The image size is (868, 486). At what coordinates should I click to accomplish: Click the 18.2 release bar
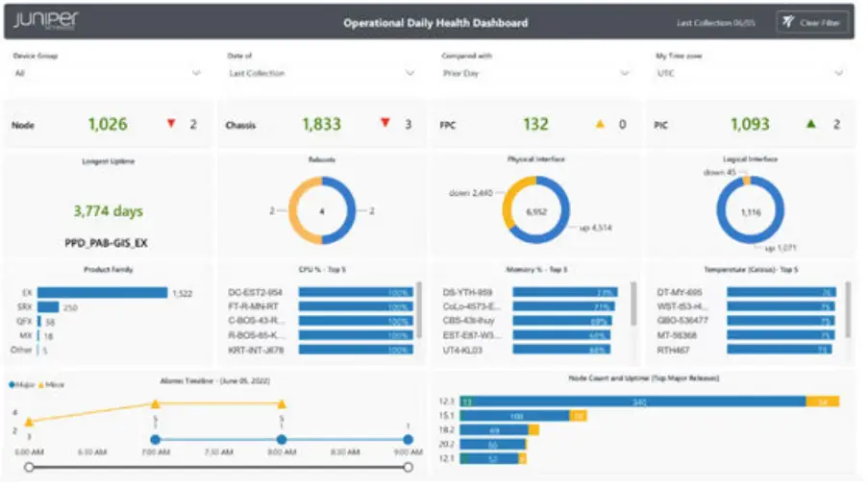(x=500, y=430)
